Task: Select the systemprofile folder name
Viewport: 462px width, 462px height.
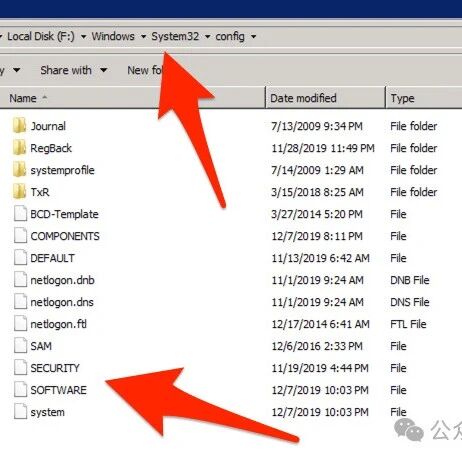Action: [x=62, y=170]
